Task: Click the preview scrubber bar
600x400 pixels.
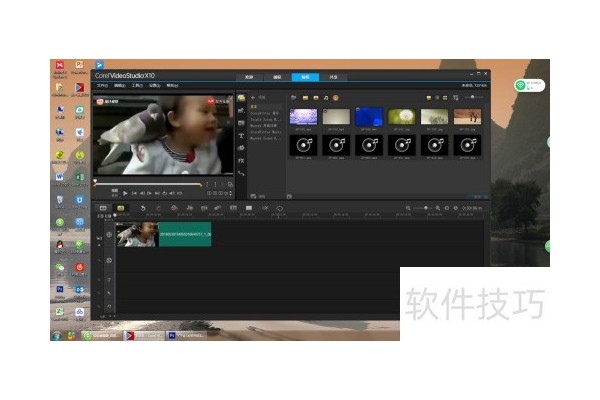Action: coord(148,184)
